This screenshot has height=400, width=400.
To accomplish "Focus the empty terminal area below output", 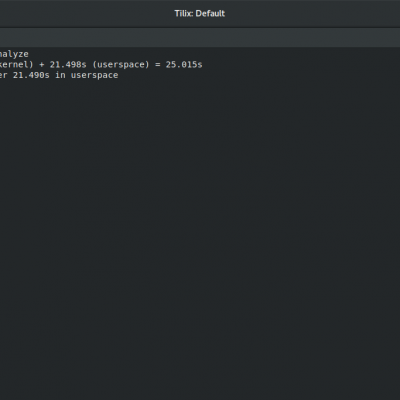I will (200, 233).
